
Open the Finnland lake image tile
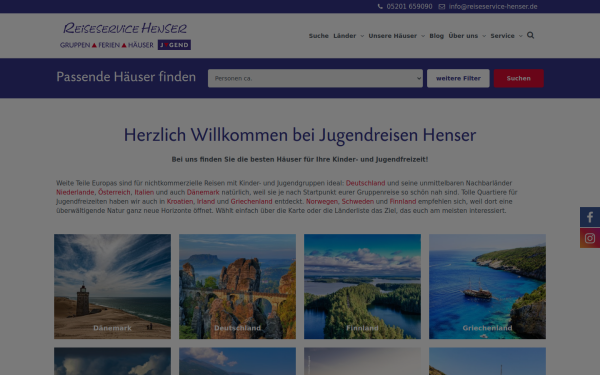pyautogui.click(x=362, y=286)
